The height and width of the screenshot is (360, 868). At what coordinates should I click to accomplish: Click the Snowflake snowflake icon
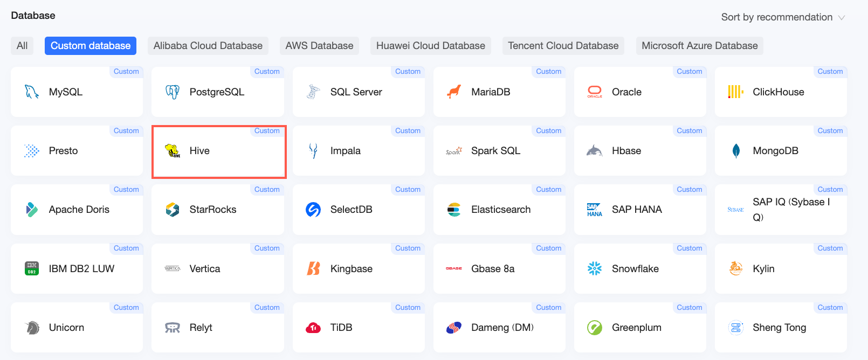point(595,268)
